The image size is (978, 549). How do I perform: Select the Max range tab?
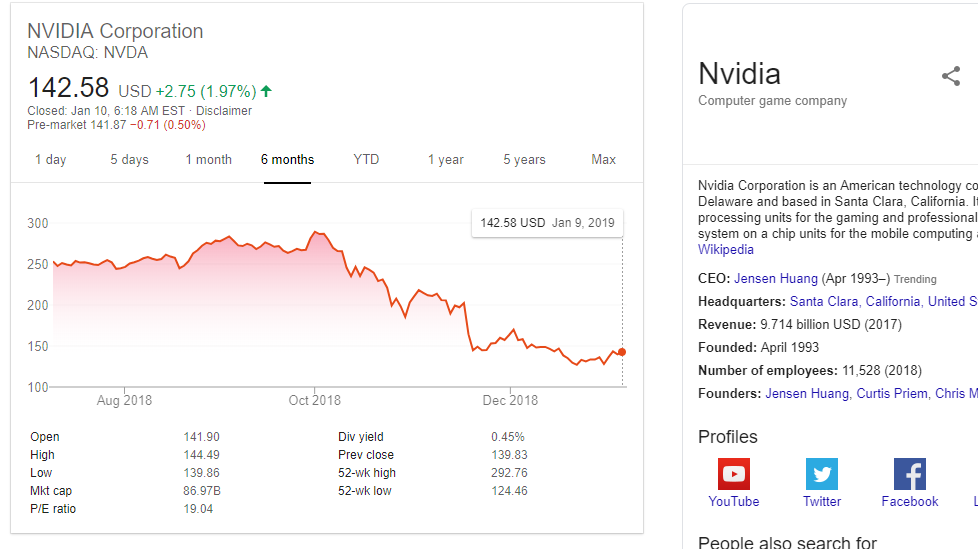[x=603, y=160]
